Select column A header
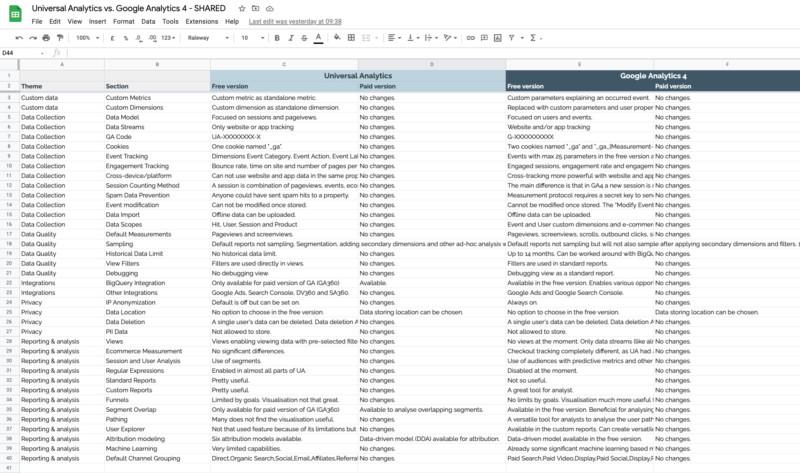The height and width of the screenshot is (473, 800). [x=62, y=64]
